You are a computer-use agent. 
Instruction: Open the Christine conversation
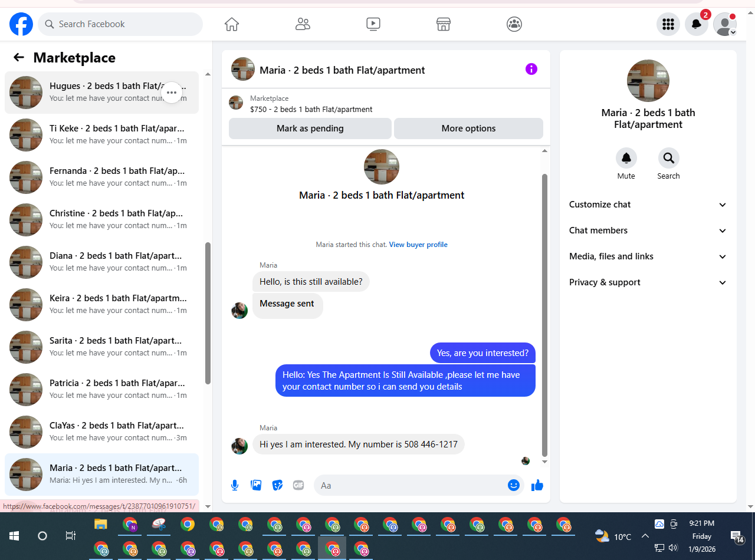101,220
